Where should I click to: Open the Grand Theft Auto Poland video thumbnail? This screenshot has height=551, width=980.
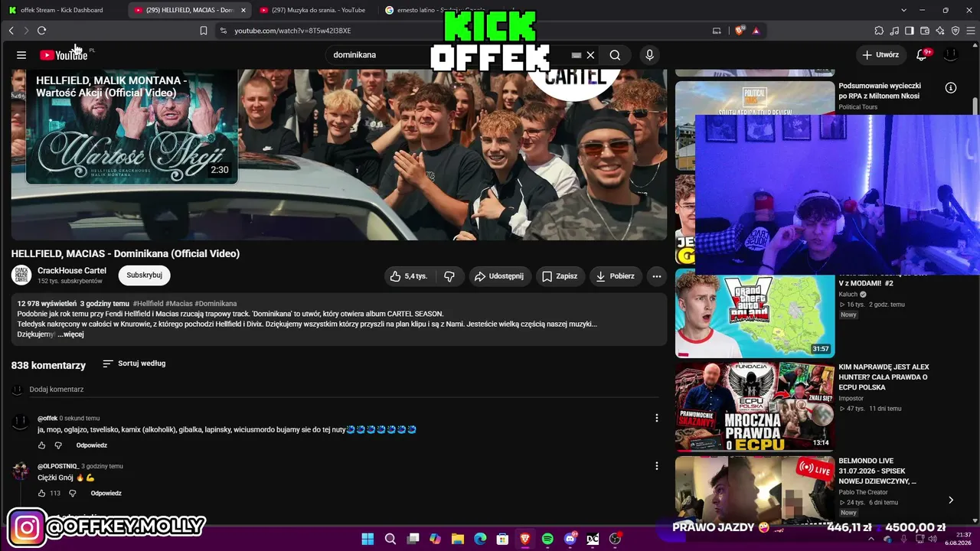755,316
